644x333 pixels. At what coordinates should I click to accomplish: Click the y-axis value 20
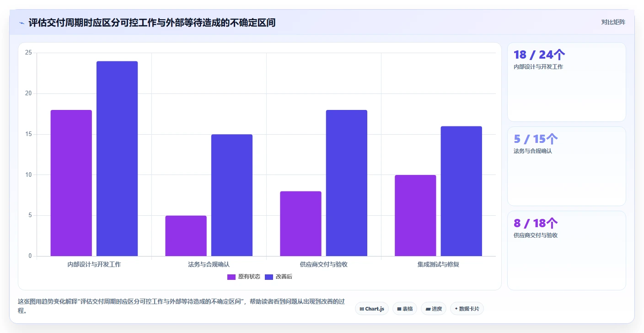(x=28, y=93)
